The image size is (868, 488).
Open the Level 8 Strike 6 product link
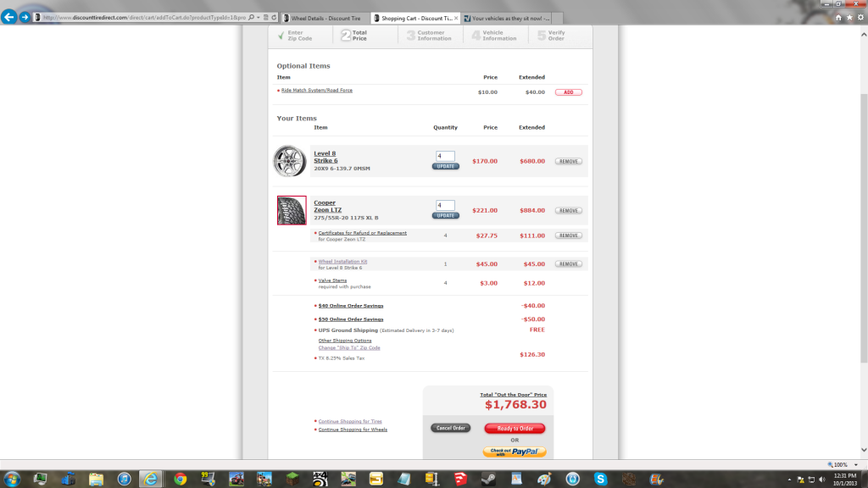pyautogui.click(x=325, y=157)
